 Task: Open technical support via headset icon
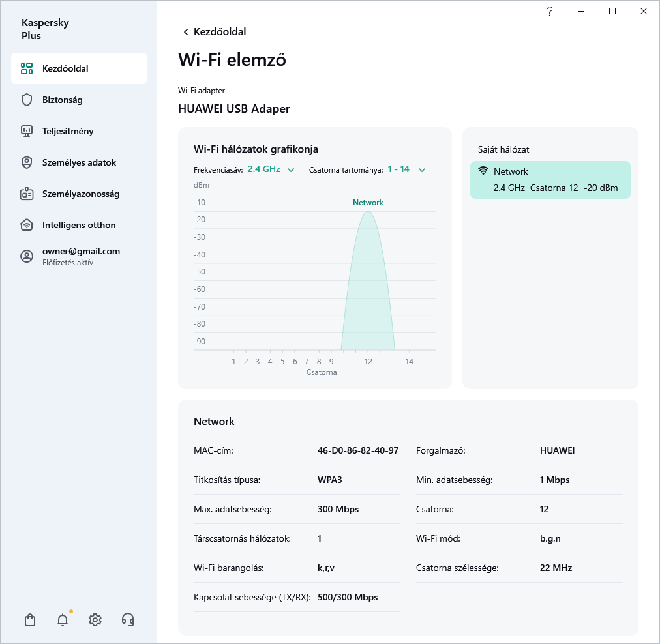pos(128,620)
